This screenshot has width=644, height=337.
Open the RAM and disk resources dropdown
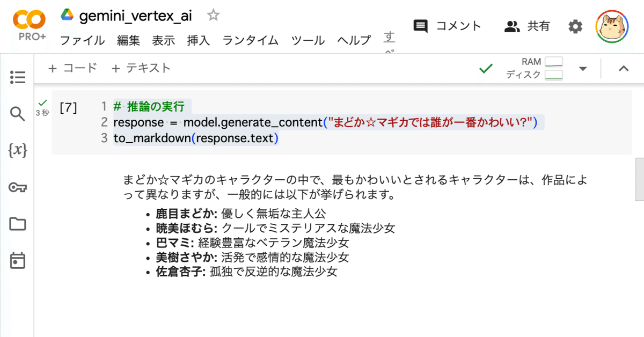582,69
